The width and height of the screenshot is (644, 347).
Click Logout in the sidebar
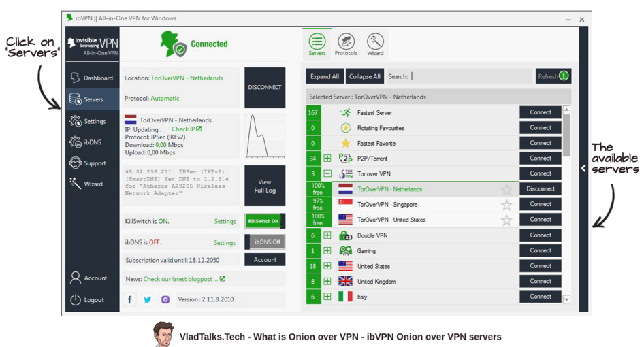pyautogui.click(x=92, y=300)
